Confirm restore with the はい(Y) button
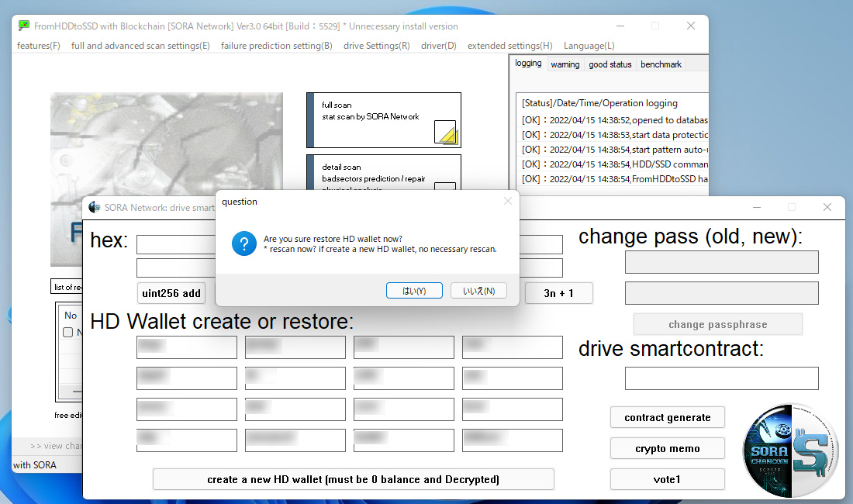Image resolution: width=853 pixels, height=504 pixels. 414,291
